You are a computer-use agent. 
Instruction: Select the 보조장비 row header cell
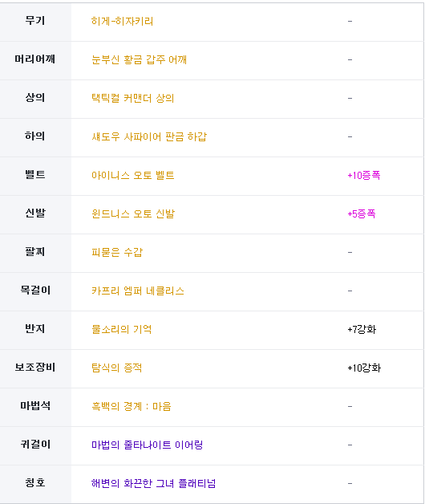point(35,368)
